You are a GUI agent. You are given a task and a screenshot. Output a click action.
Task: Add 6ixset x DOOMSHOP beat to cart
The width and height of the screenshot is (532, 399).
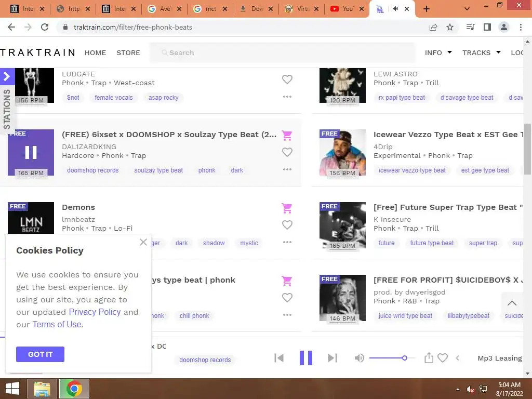(x=287, y=136)
